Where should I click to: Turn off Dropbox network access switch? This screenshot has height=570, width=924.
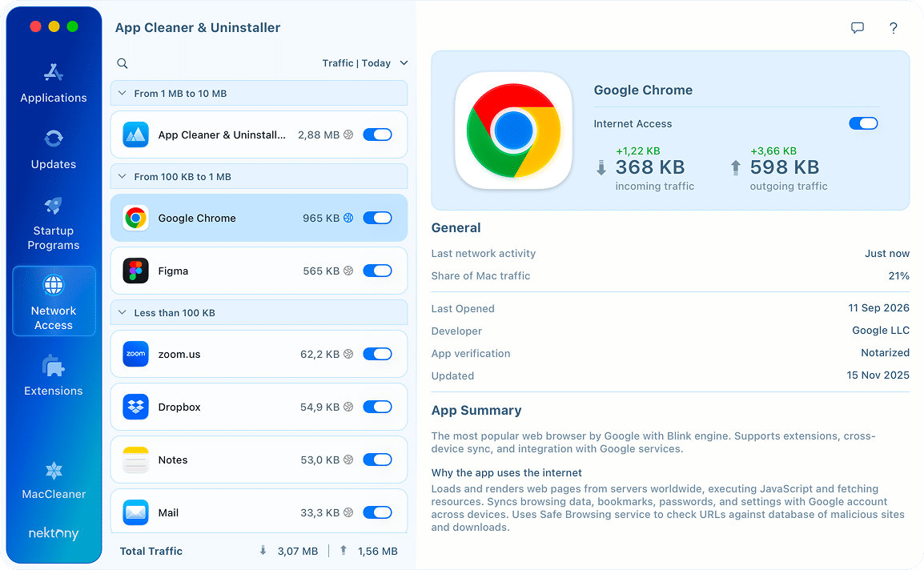[x=377, y=407]
